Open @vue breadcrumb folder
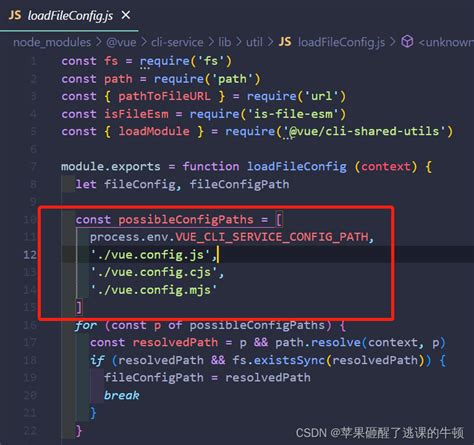This screenshot has height=445, width=474. (121, 42)
